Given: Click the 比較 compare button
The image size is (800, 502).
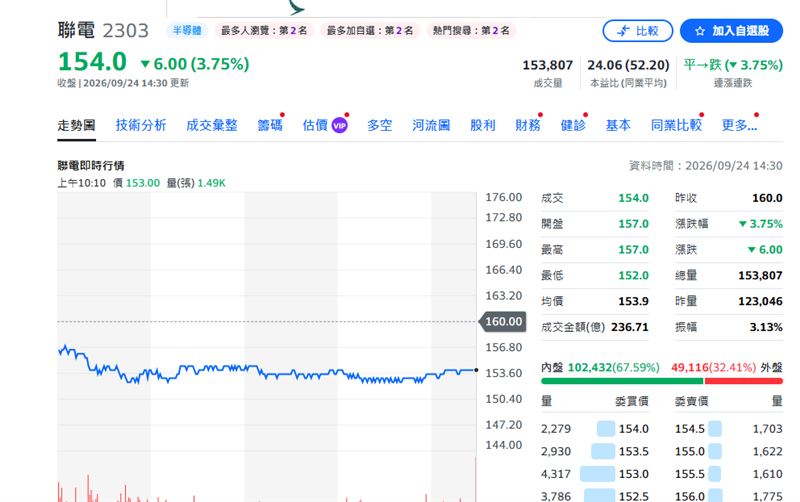Looking at the screenshot, I should click(638, 31).
